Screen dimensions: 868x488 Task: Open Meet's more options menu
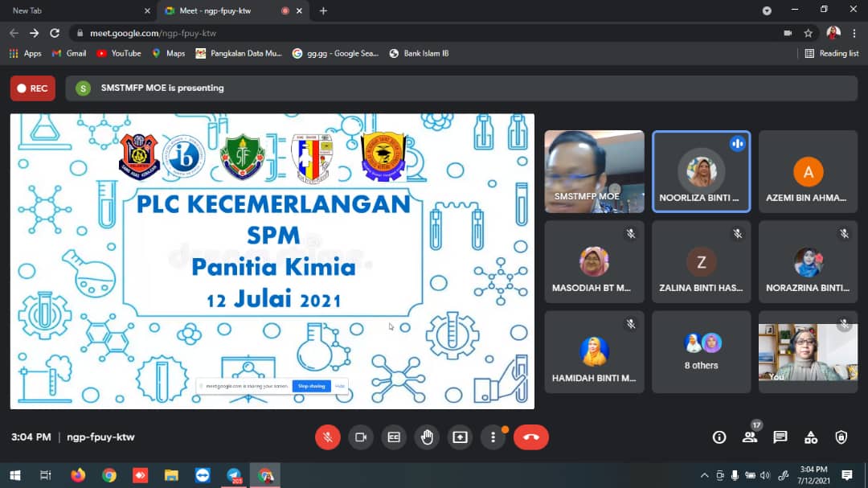click(x=493, y=437)
